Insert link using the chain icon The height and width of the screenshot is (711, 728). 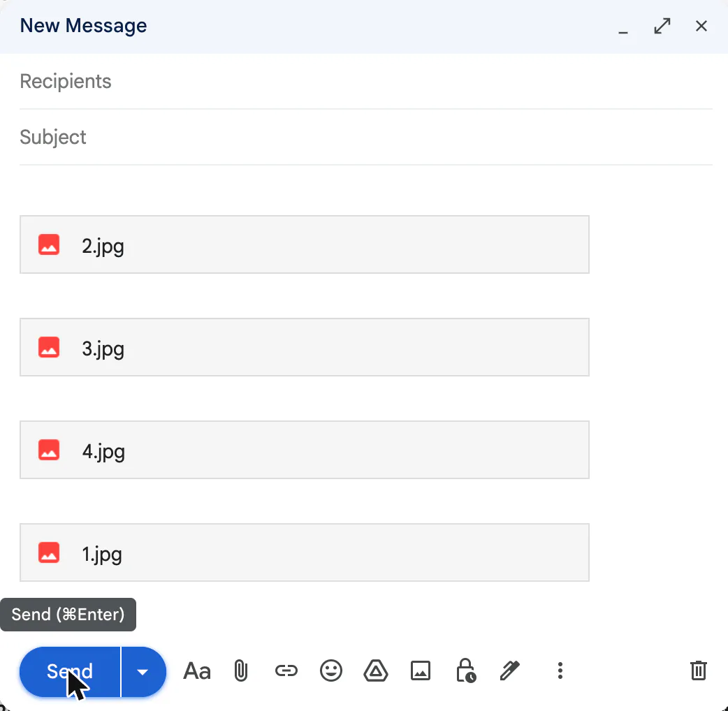click(286, 671)
